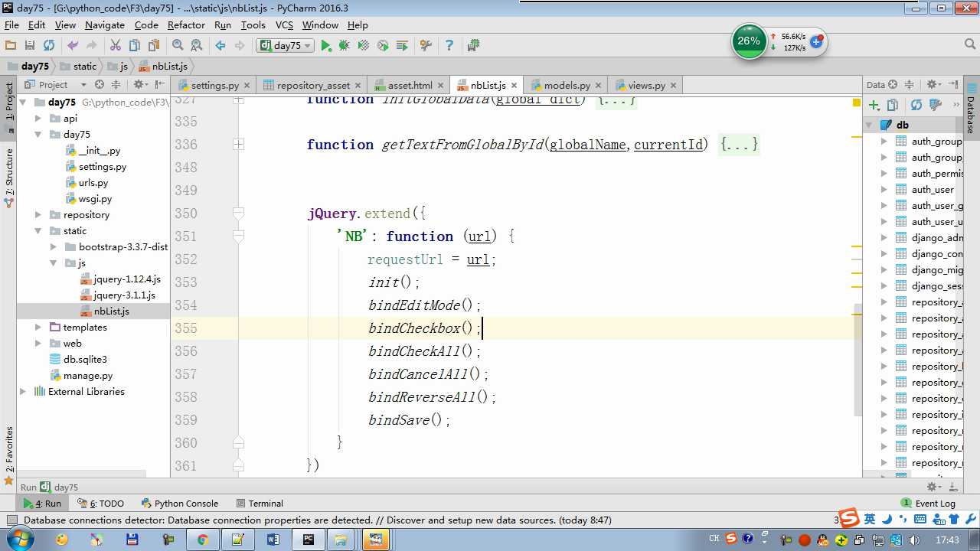Viewport: 980px width, 551px height.
Task: Add new data source plus icon
Action: point(874,106)
